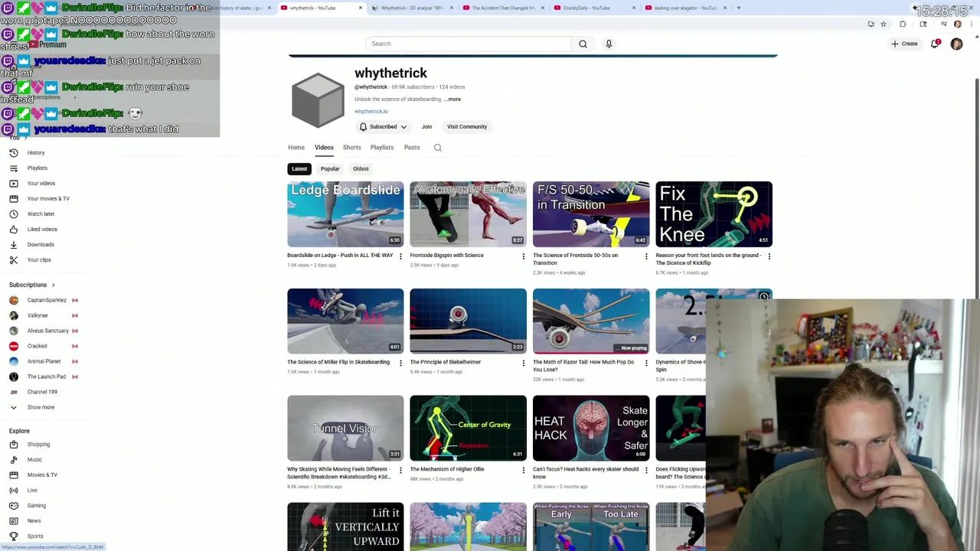Switch to channel Home tab

[296, 148]
